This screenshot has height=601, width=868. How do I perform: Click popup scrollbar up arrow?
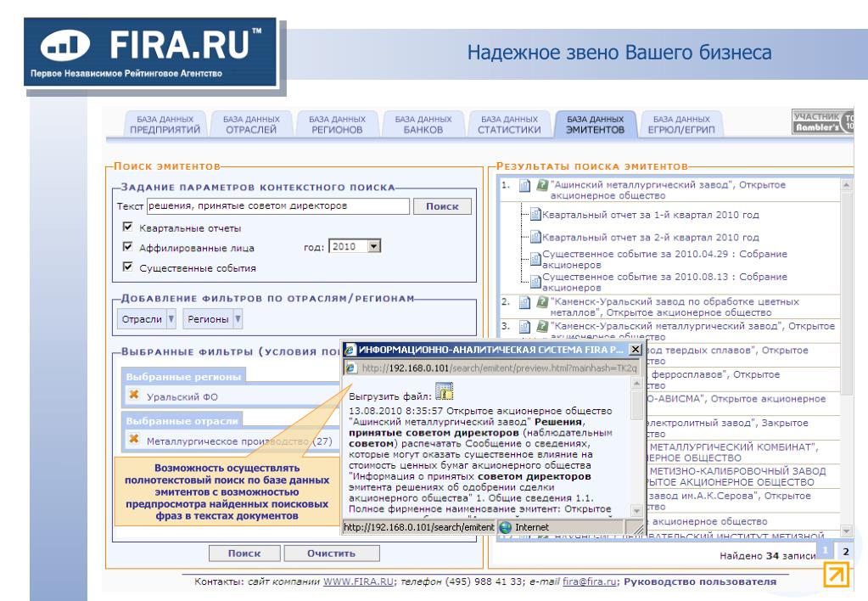636,384
